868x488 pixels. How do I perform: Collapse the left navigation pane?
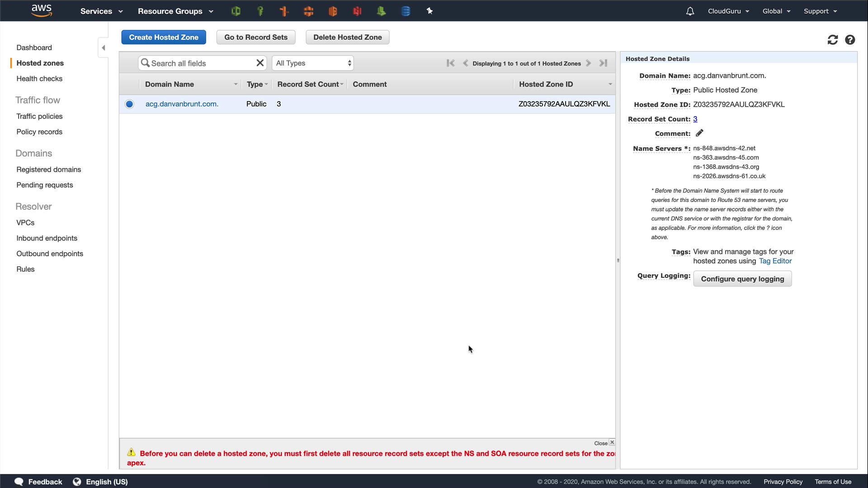click(x=103, y=47)
